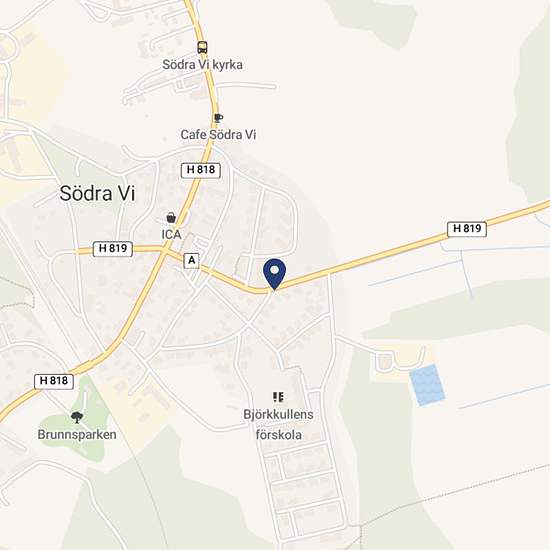This screenshot has width=550, height=550.
Task: Select the H 818 road shield near Cafe
Action: pos(201,170)
